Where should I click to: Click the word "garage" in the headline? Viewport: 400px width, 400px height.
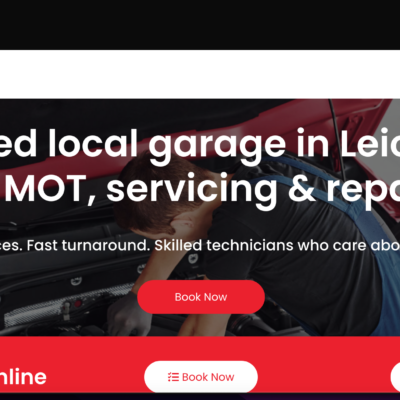click(217, 145)
